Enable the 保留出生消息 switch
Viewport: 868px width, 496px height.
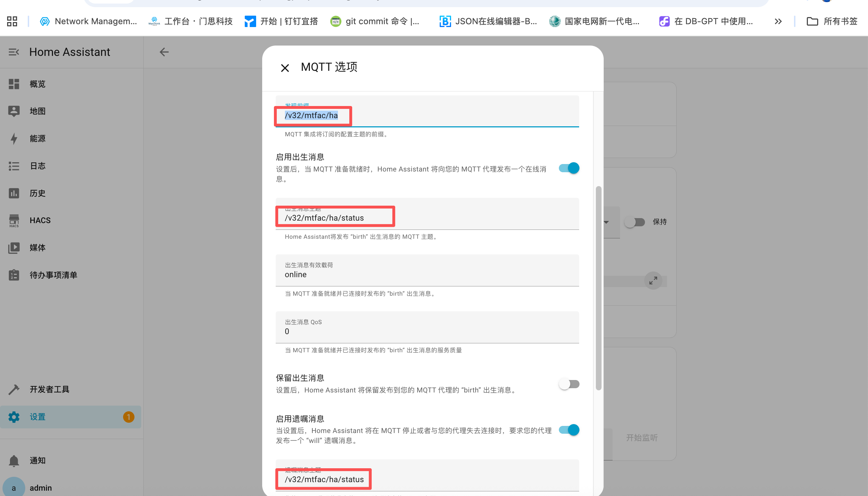click(569, 384)
